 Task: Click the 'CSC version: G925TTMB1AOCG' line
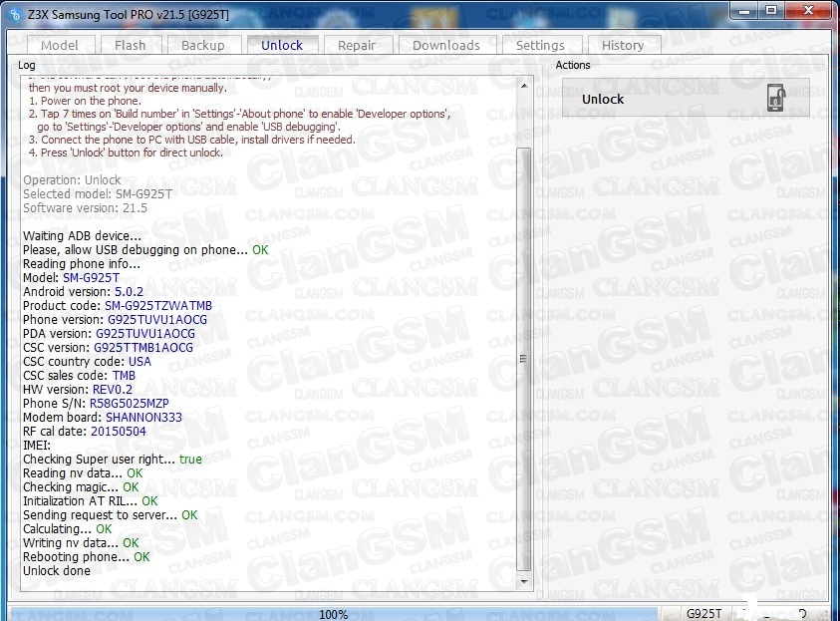108,347
